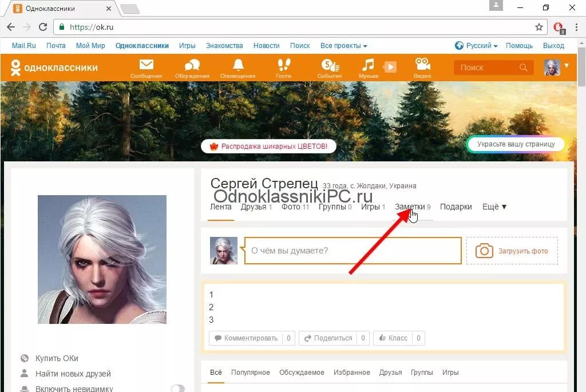Click the green padlock security icon

click(62, 27)
